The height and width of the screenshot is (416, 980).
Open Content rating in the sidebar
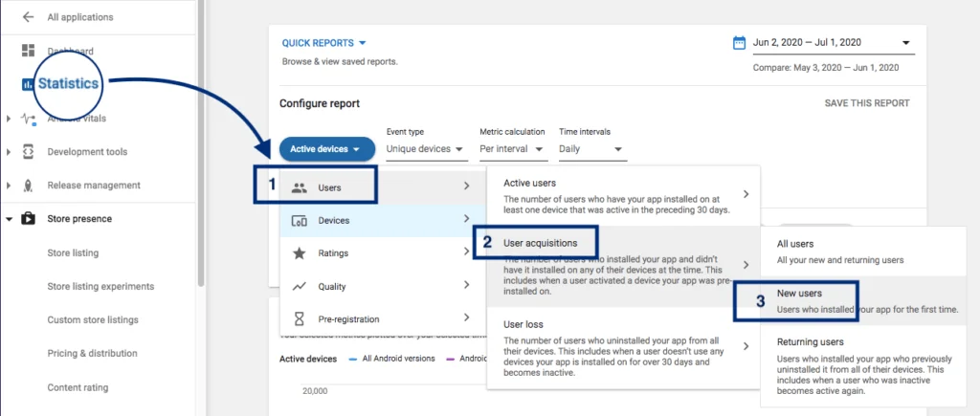(78, 387)
